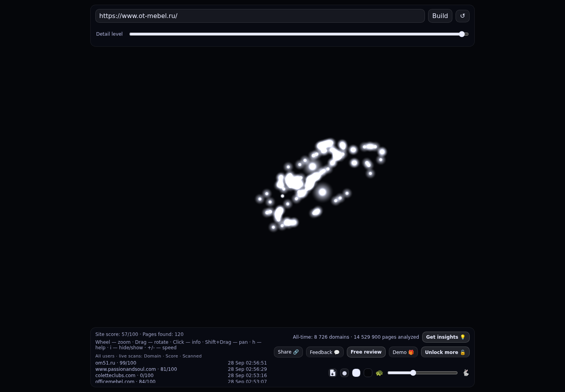Click the record dot icon button
The height and width of the screenshot is (392, 565).
pyautogui.click(x=344, y=373)
